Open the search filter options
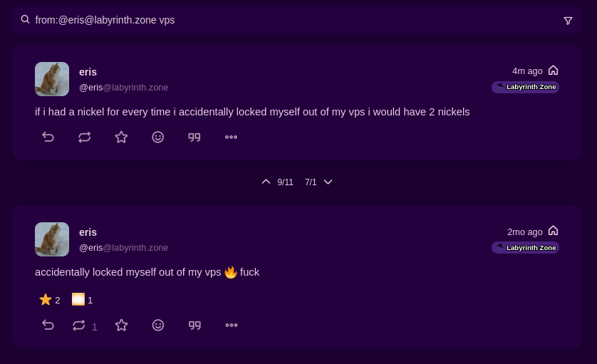This screenshot has width=597, height=364. point(568,21)
